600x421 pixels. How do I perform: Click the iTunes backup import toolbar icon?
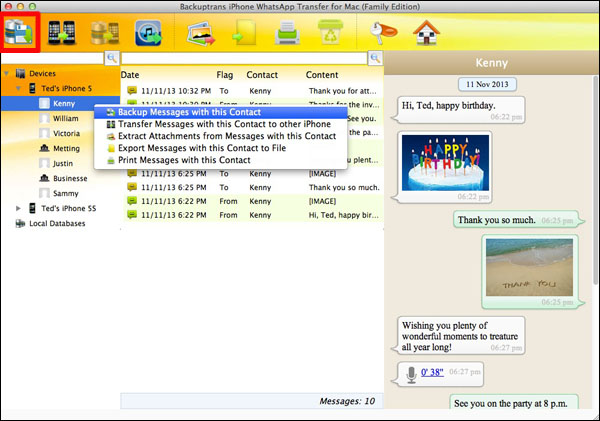point(148,33)
